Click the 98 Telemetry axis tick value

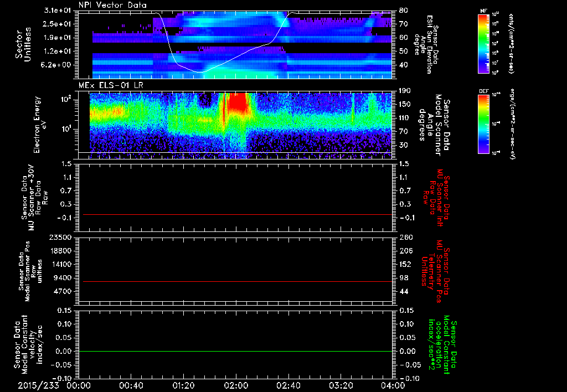tap(404, 278)
